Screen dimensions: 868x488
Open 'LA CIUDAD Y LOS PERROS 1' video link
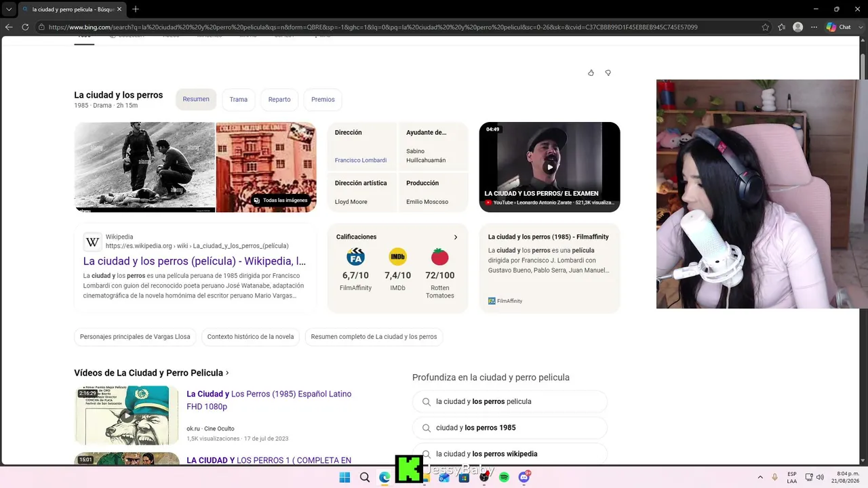click(x=269, y=460)
